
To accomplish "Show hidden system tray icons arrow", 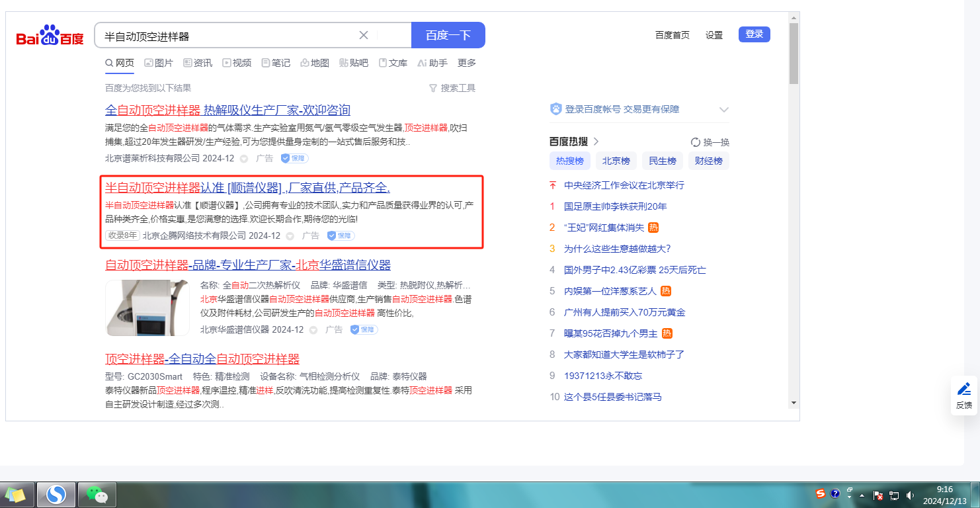I will click(x=862, y=495).
